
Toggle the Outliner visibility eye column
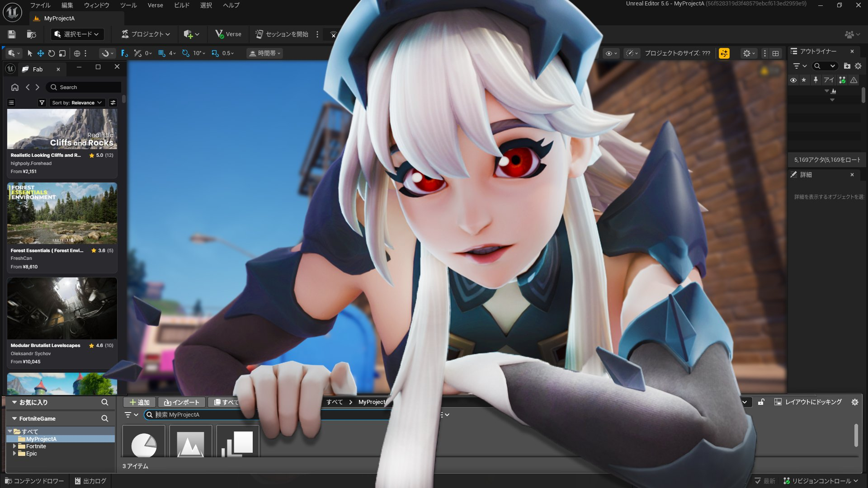[x=793, y=80]
